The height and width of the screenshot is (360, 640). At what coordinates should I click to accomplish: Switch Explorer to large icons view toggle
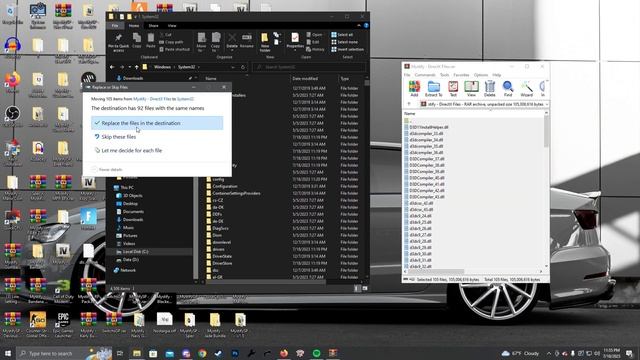(364, 288)
